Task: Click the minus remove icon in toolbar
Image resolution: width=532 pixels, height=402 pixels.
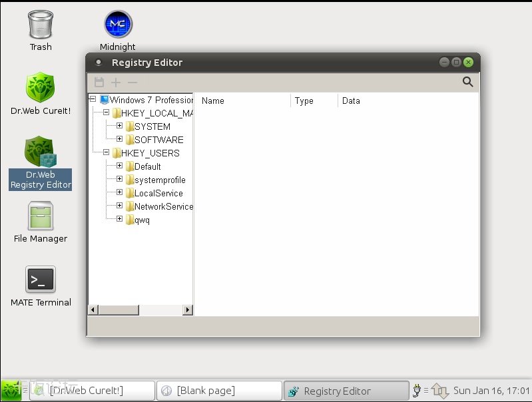Action: coord(133,83)
